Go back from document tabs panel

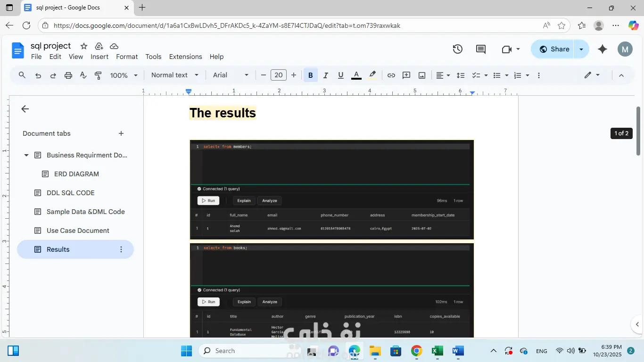25,109
